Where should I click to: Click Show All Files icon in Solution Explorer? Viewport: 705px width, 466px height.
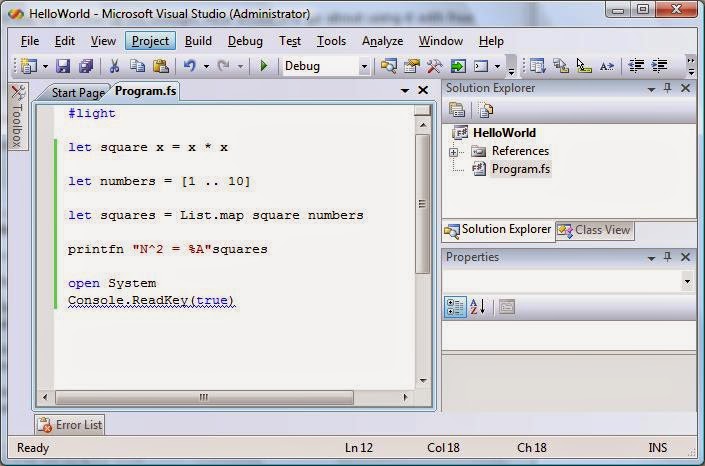tap(485, 110)
